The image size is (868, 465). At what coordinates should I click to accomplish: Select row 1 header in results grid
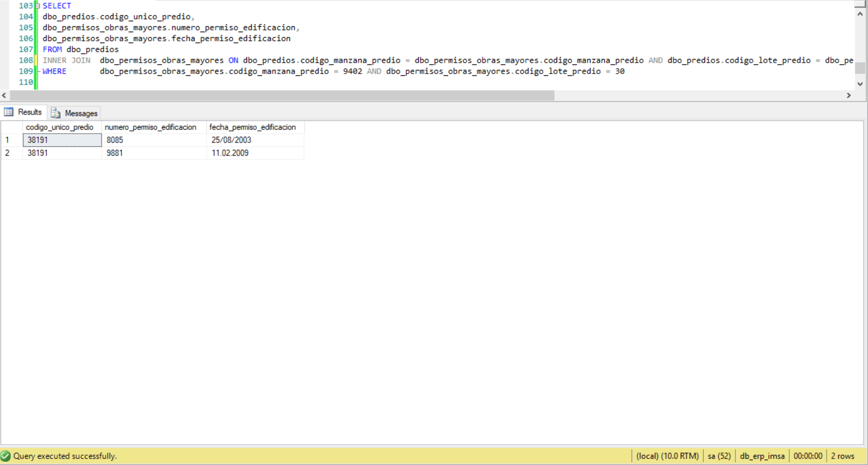11,140
